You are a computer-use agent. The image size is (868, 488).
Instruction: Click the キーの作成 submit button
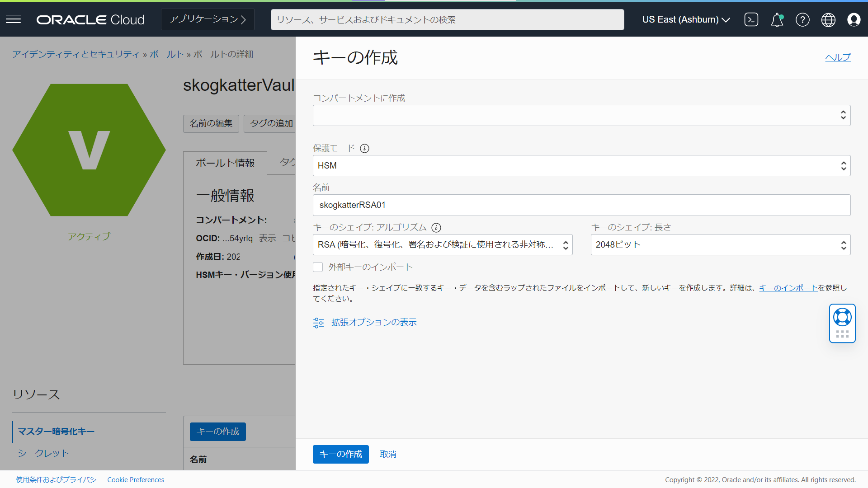coord(340,454)
